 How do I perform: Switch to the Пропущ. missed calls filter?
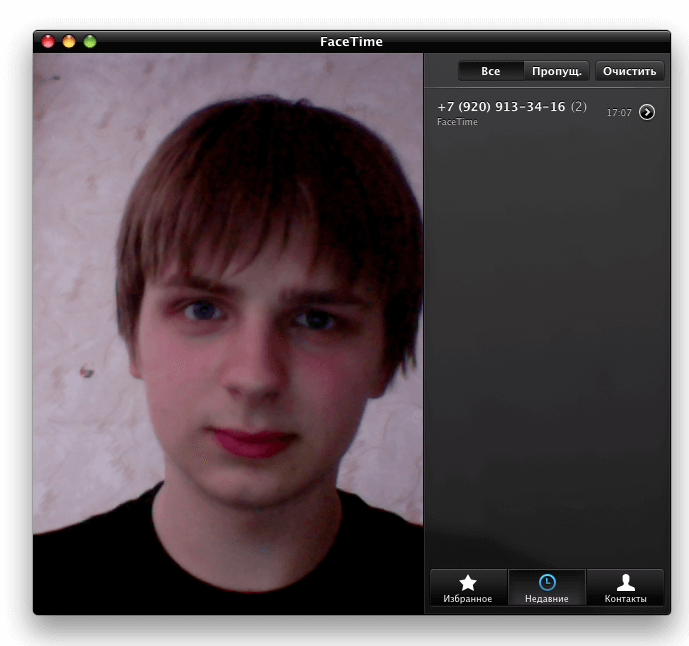(x=556, y=71)
